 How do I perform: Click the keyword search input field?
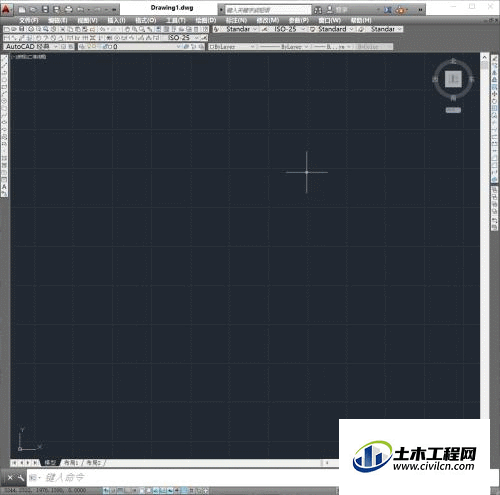268,10
